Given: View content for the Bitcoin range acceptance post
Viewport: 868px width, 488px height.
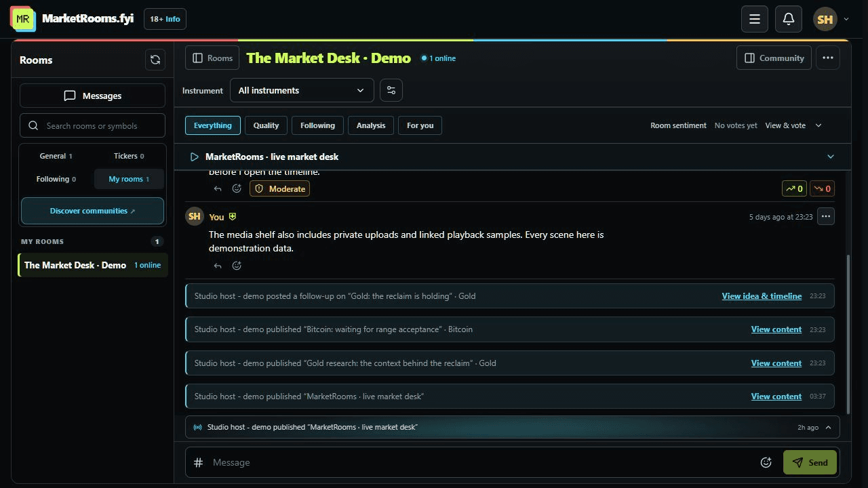Looking at the screenshot, I should pos(776,329).
